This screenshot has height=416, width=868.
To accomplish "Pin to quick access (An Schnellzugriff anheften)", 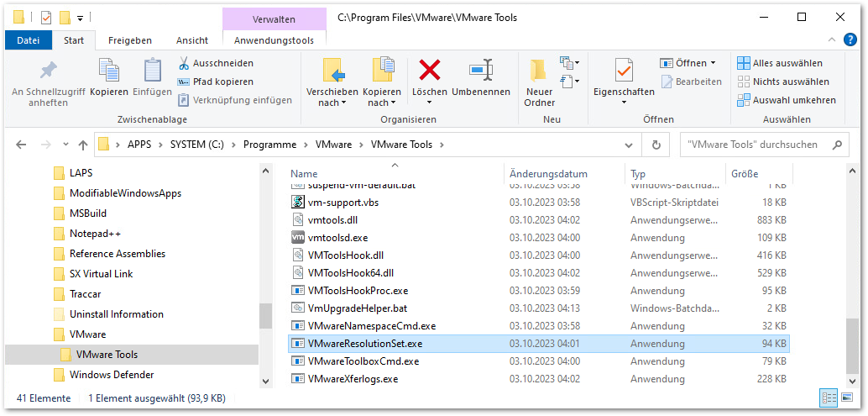I will tap(48, 83).
